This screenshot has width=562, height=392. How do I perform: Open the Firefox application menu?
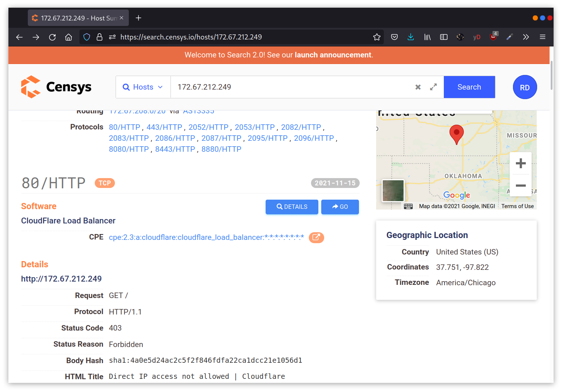coord(543,37)
